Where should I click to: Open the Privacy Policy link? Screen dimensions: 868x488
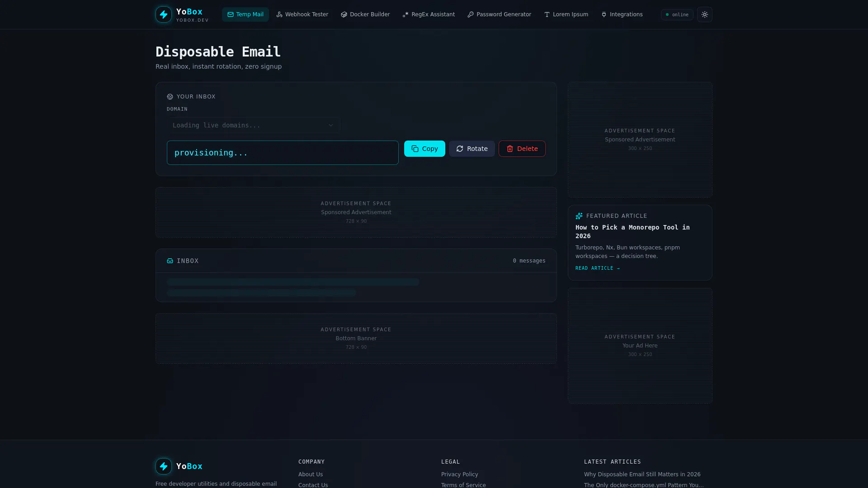[x=459, y=474]
